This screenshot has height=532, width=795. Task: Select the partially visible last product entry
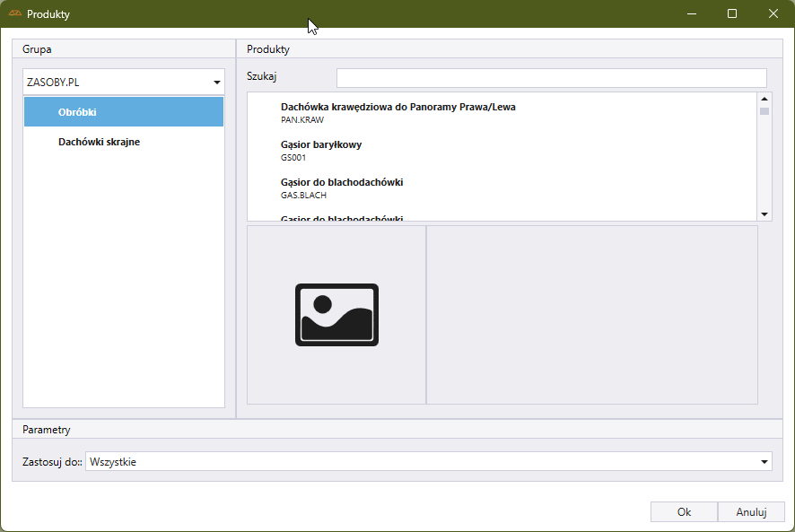(341, 217)
